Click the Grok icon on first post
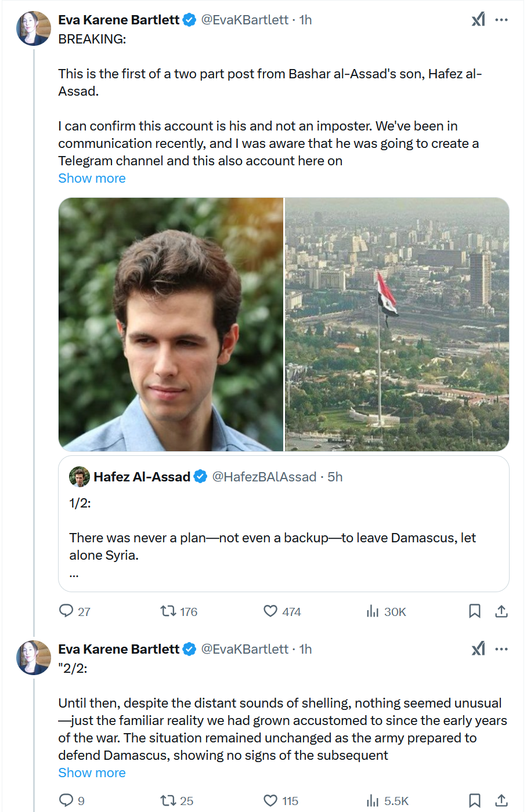The image size is (527, 812). (x=478, y=20)
